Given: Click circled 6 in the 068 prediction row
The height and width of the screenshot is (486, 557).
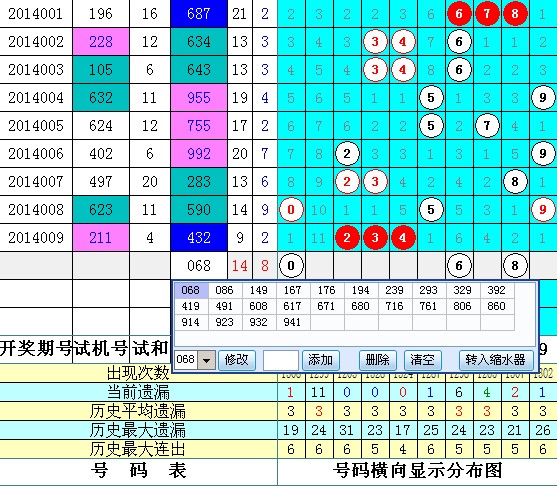Looking at the screenshot, I should tap(459, 266).
